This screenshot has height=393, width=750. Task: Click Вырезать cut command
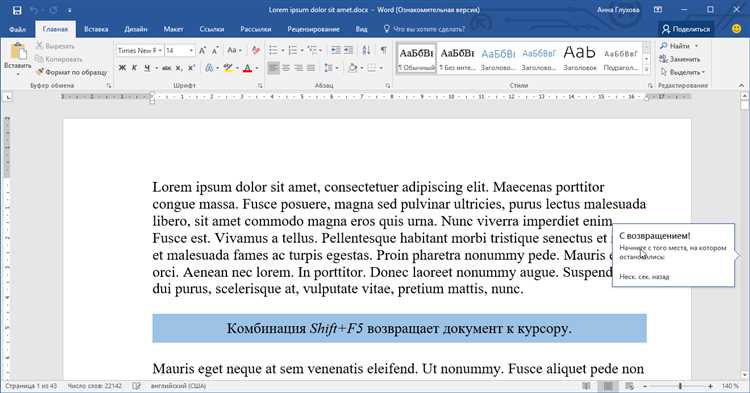coord(55,46)
